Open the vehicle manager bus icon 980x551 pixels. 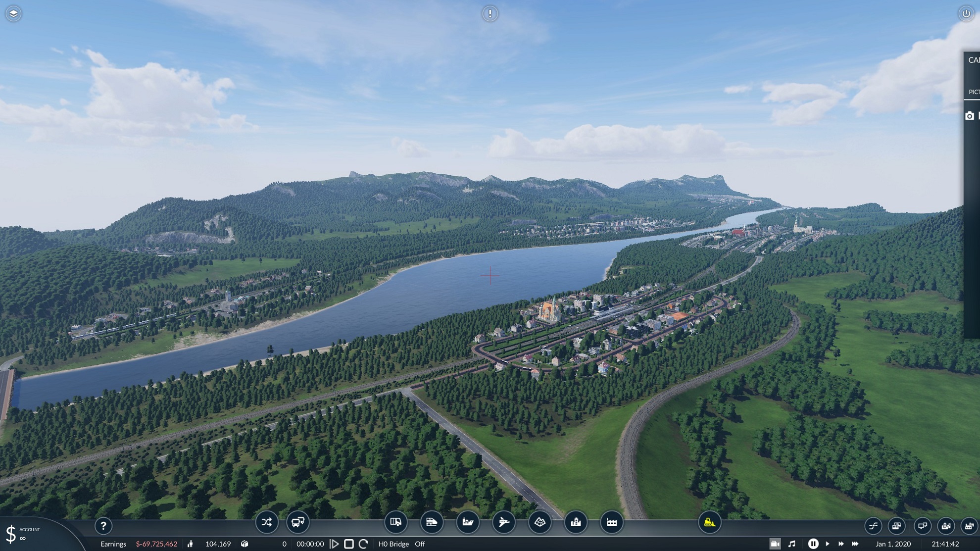pos(298,522)
